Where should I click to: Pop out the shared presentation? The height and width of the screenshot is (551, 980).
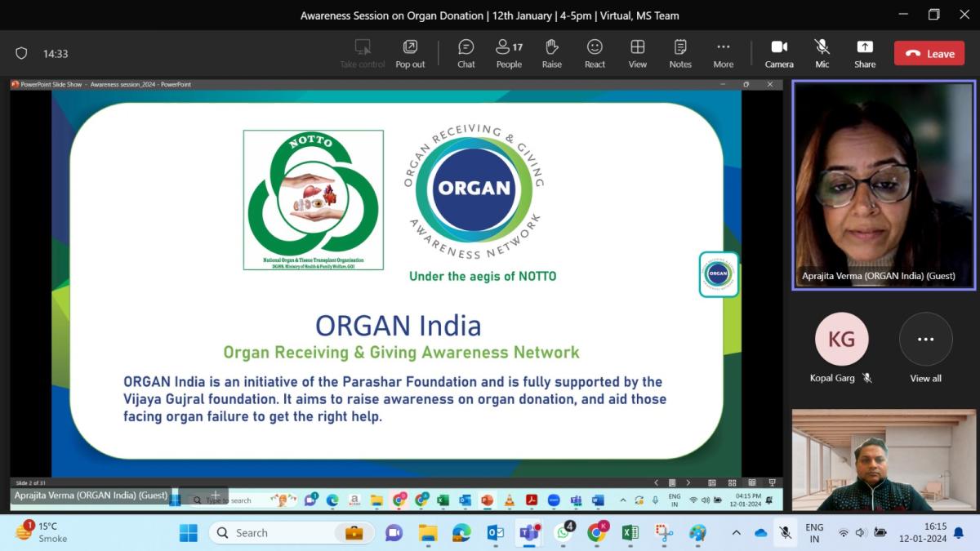click(410, 53)
